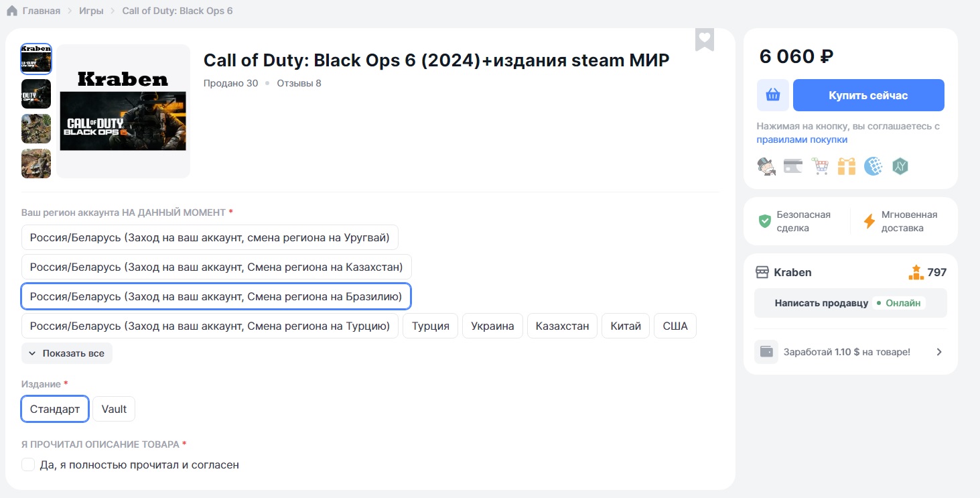Image resolution: width=980 pixels, height=498 pixels.
Task: Bookmark the product with the heart icon
Action: (704, 40)
